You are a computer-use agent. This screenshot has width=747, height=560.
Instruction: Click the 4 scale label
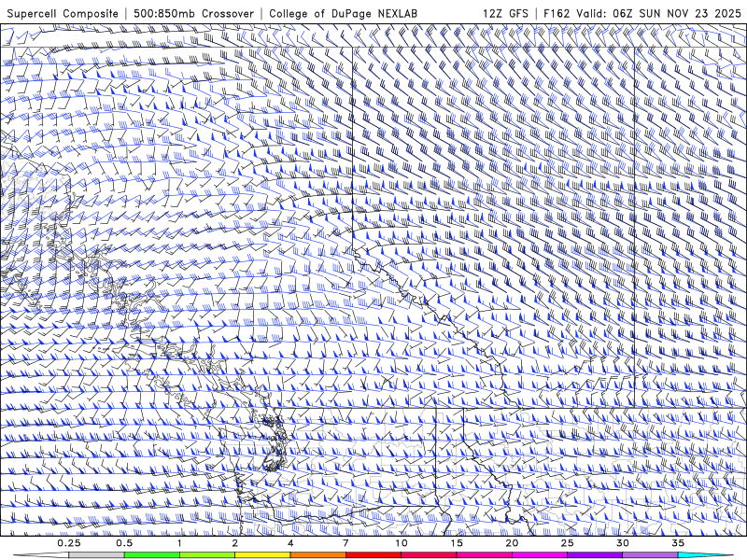[x=290, y=543]
